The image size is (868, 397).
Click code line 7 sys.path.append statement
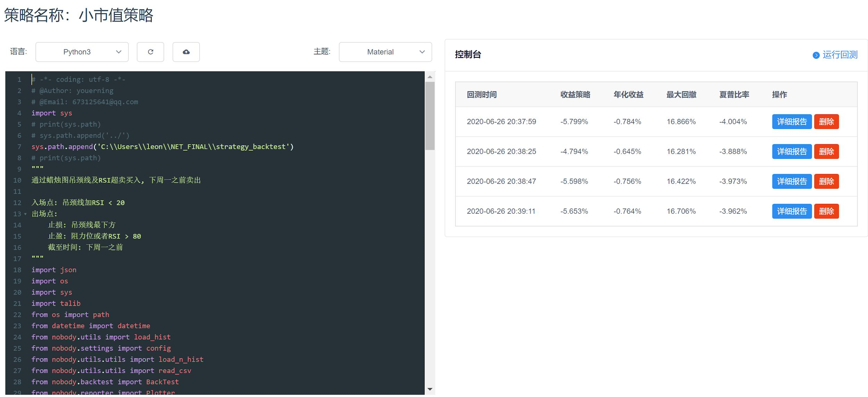[x=162, y=147]
